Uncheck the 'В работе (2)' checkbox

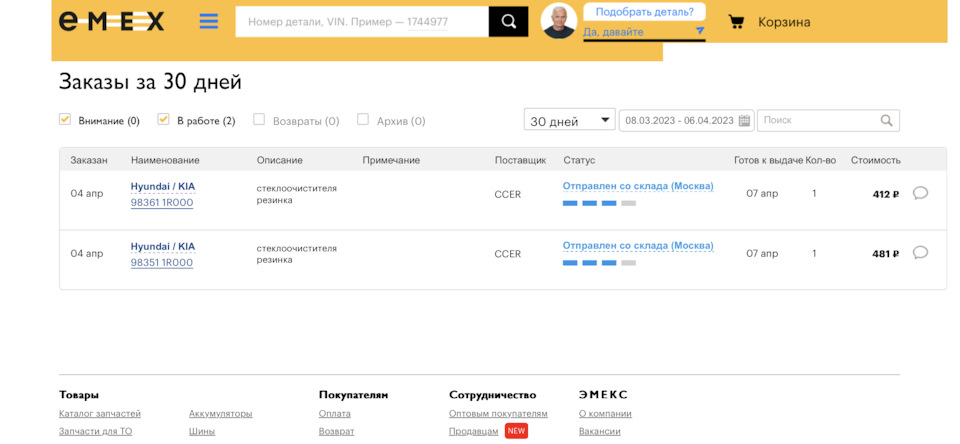click(163, 119)
